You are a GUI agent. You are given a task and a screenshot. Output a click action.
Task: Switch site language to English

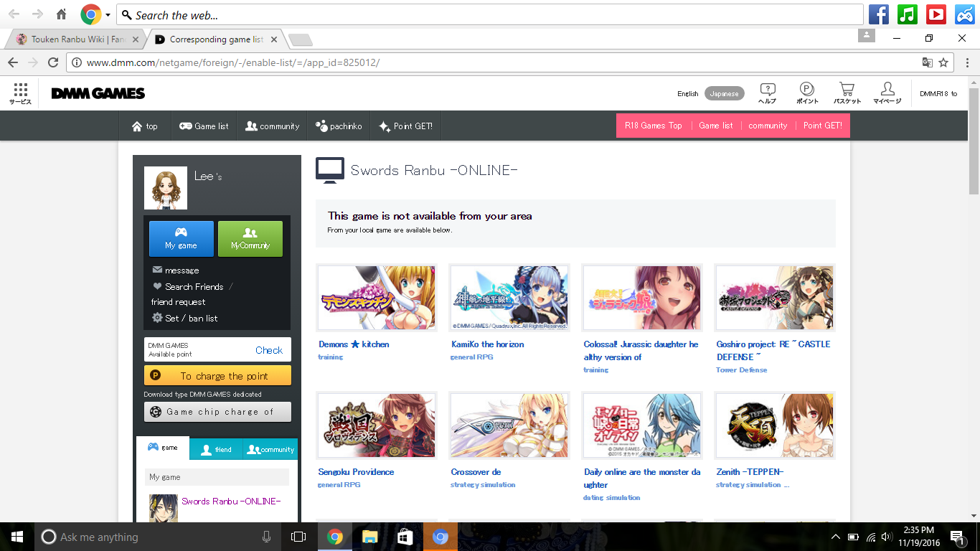click(x=687, y=93)
